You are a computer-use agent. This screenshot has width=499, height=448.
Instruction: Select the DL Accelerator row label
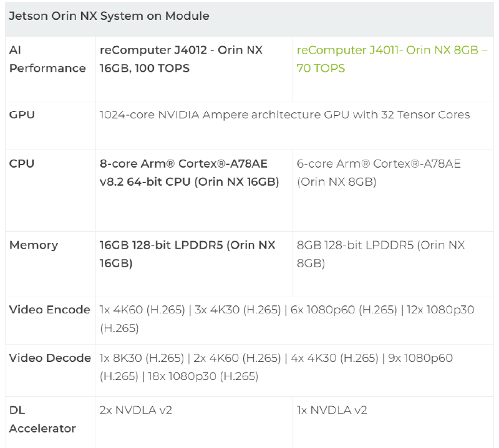[42, 419]
